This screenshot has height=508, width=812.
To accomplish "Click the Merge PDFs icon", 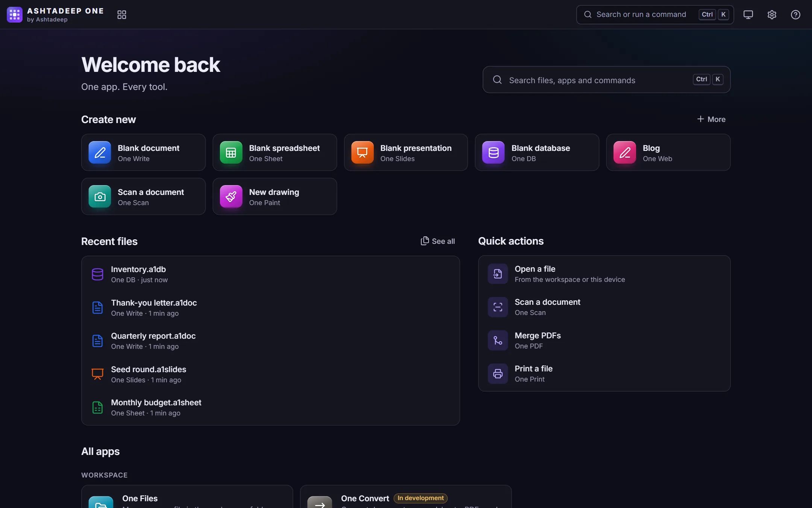I will tap(498, 341).
